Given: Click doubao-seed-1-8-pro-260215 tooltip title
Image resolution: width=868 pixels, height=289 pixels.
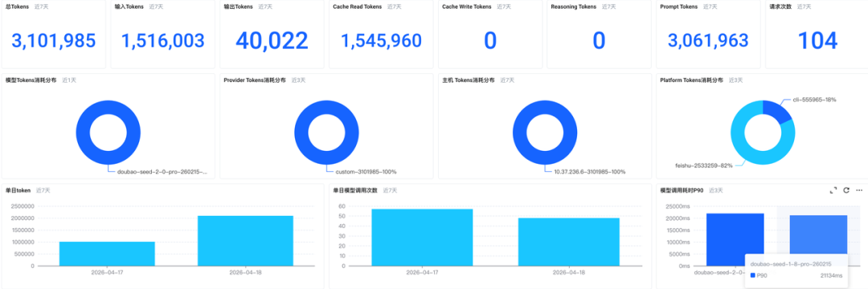Looking at the screenshot, I should pos(791,263).
